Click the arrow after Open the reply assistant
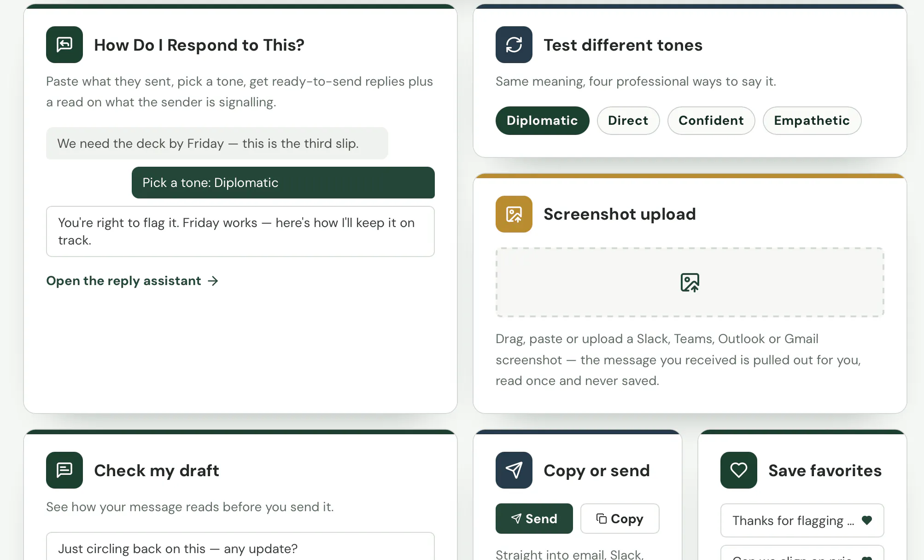 pos(213,281)
